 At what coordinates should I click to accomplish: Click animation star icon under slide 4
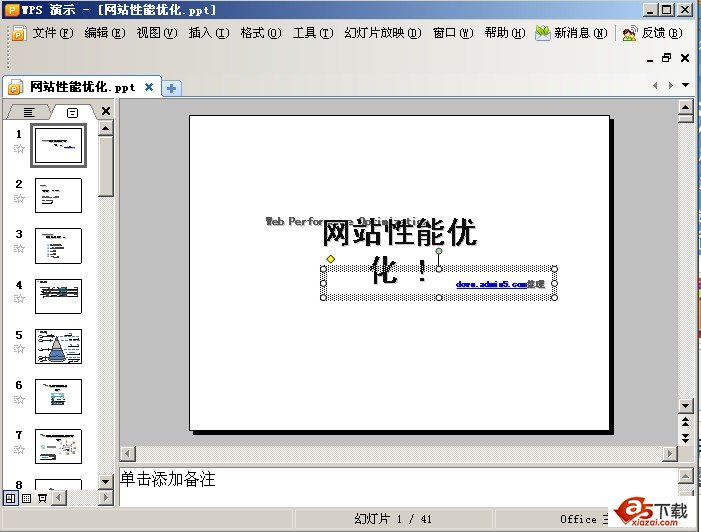coord(19,299)
